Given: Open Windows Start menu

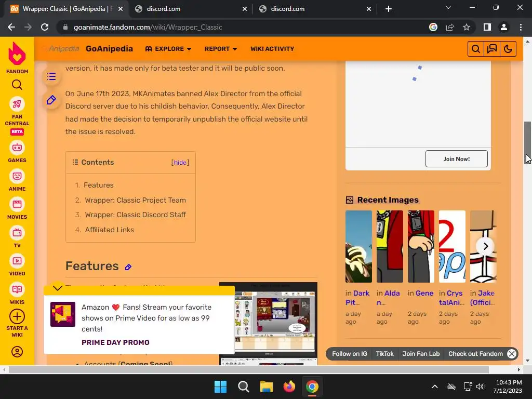Looking at the screenshot, I should [x=220, y=387].
